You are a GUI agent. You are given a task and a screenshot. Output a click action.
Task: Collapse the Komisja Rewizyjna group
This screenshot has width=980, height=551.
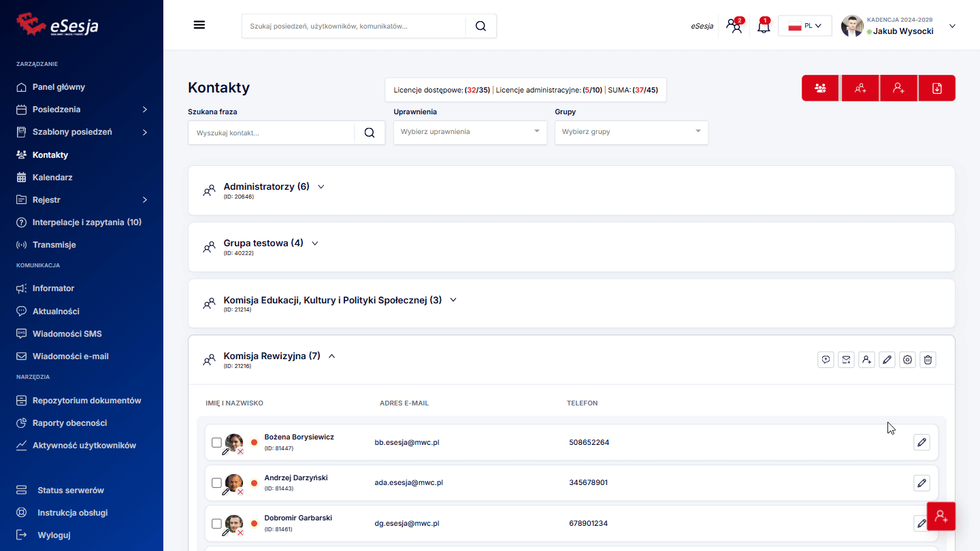332,356
